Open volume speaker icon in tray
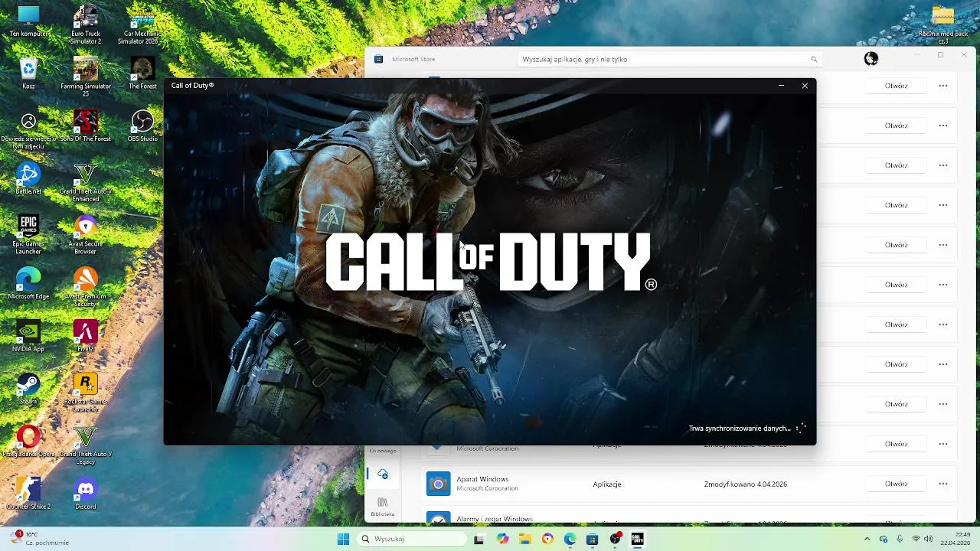 click(x=929, y=539)
